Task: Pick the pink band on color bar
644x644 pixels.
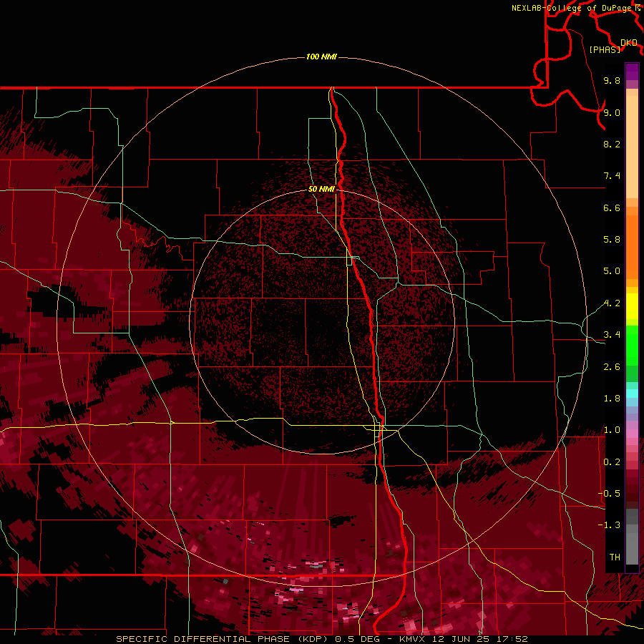Action: coord(632,434)
